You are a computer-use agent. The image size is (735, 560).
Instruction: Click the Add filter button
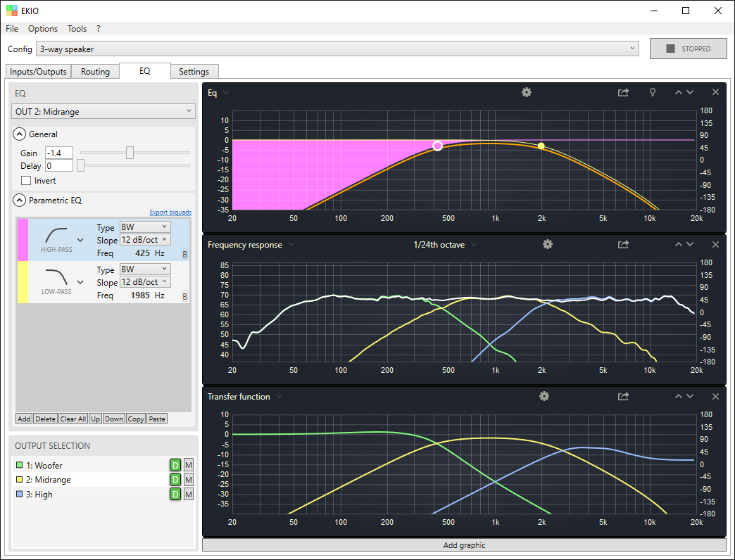(24, 419)
